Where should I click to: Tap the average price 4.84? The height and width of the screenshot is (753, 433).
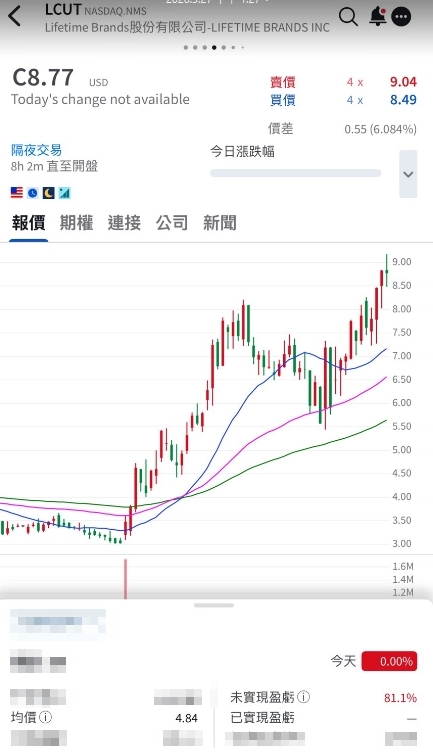(x=186, y=718)
